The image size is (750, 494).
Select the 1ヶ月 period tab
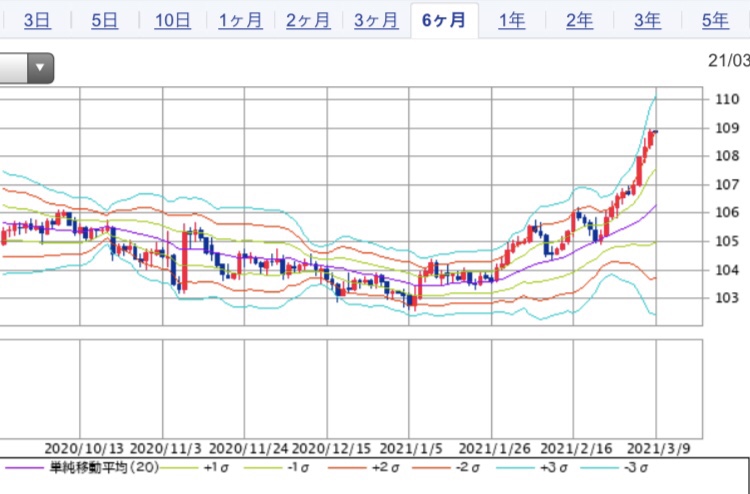240,21
